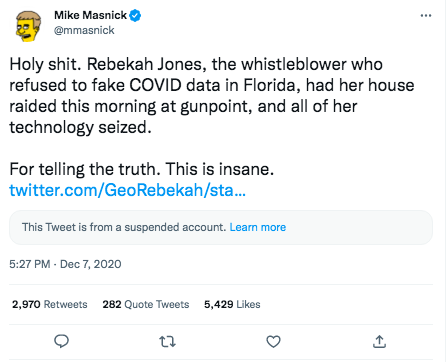Click the 'For telling the truth' sentence
Viewport: 448px width, 362px height.
tap(142, 169)
